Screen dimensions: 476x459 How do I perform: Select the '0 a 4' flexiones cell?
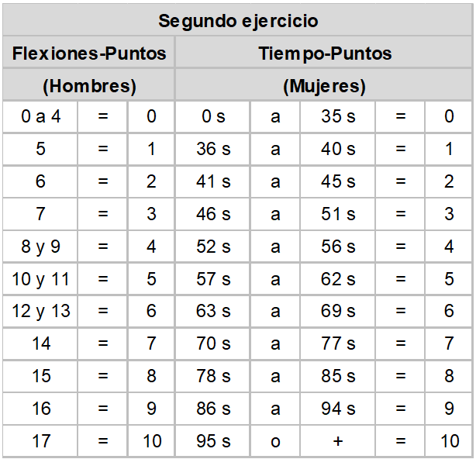tap(40, 117)
